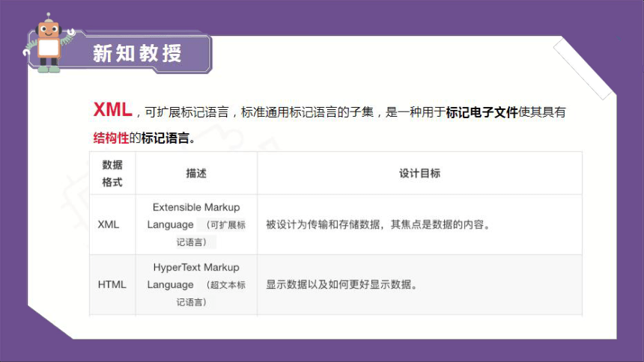Screen dimensions: 644x362
Task: Click the 设计目标 table header cell
Action: pyautogui.click(x=420, y=174)
